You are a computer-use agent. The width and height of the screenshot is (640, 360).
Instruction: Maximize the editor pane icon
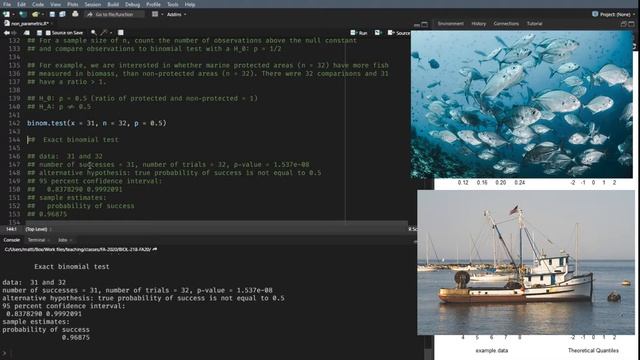pos(425,24)
